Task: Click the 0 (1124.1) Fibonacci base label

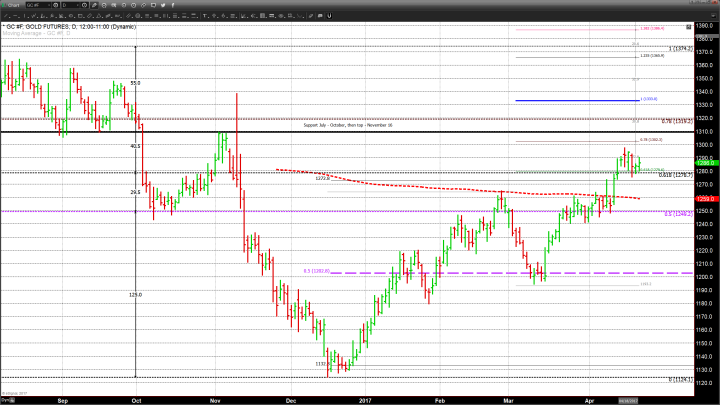Action: tap(680, 380)
